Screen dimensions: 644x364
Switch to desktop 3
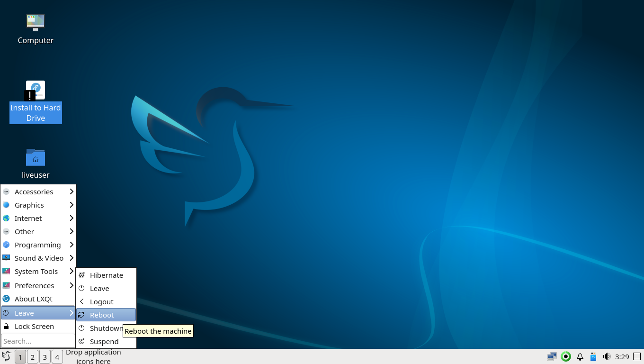pos(45,357)
